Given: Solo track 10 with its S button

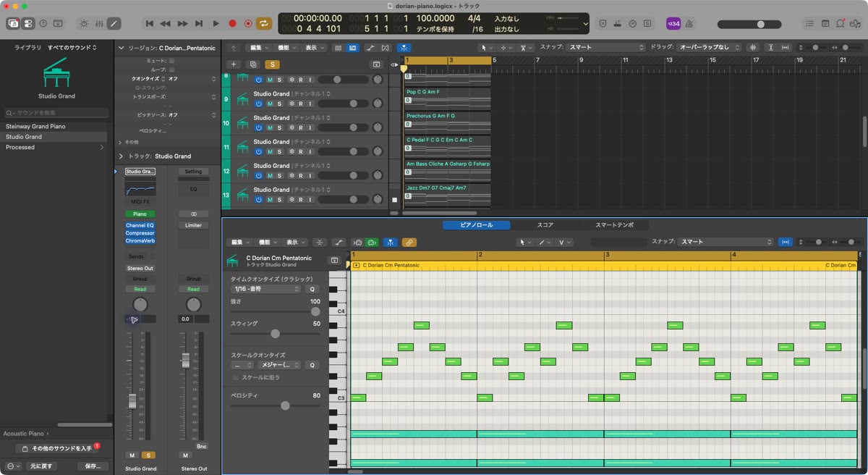Looking at the screenshot, I should click(279, 127).
